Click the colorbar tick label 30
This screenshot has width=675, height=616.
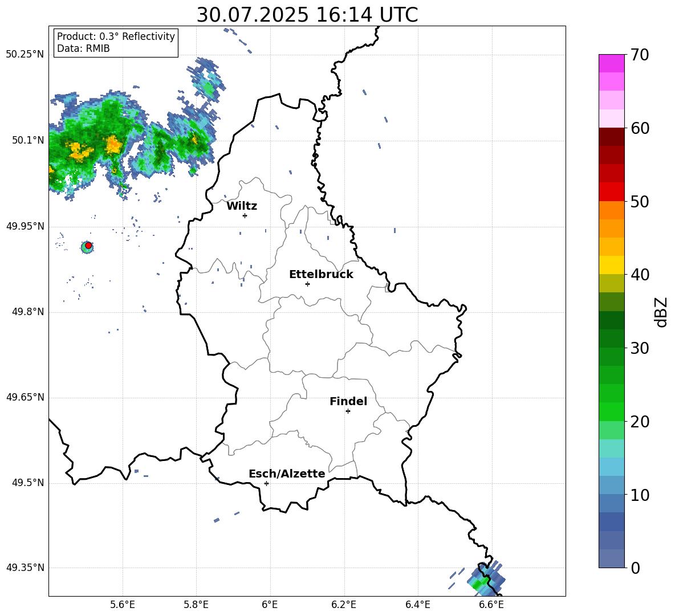click(640, 348)
